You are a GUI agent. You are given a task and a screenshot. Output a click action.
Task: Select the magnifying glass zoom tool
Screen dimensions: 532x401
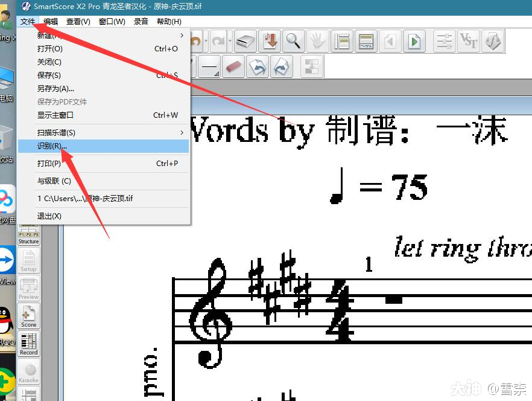pos(293,41)
